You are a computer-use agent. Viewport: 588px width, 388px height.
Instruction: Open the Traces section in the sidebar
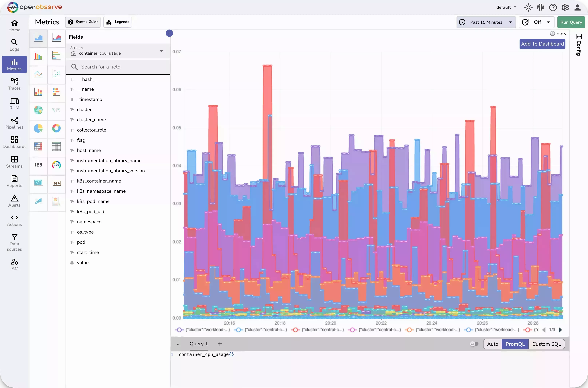pos(14,84)
